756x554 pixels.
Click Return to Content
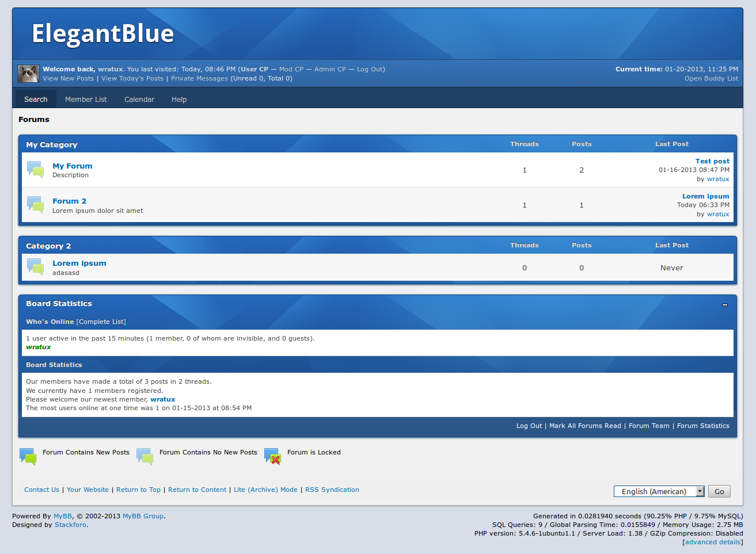click(197, 490)
